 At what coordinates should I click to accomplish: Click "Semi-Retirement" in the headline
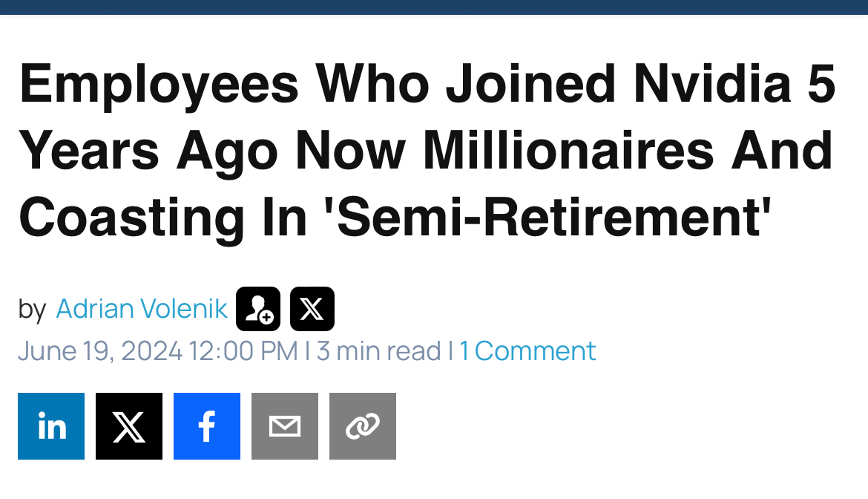pyautogui.click(x=550, y=216)
